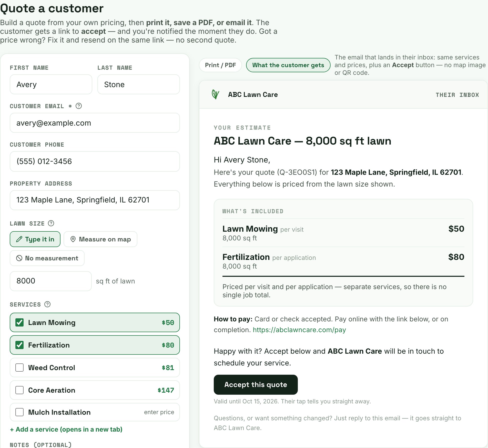
Task: Click the Mulch Installation enter price field
Action: tap(159, 412)
